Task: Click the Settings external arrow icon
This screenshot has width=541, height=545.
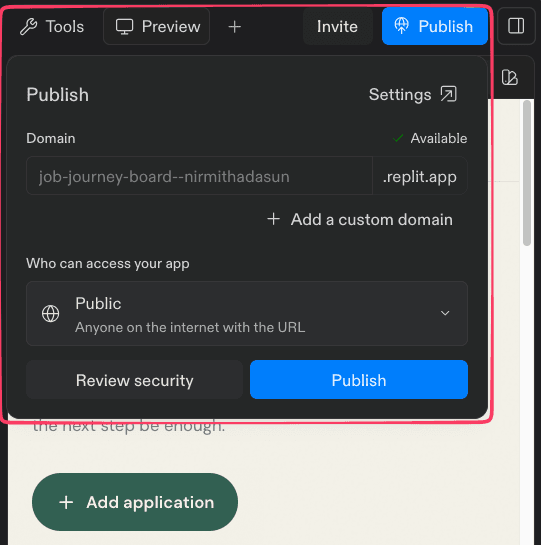Action: [449, 94]
